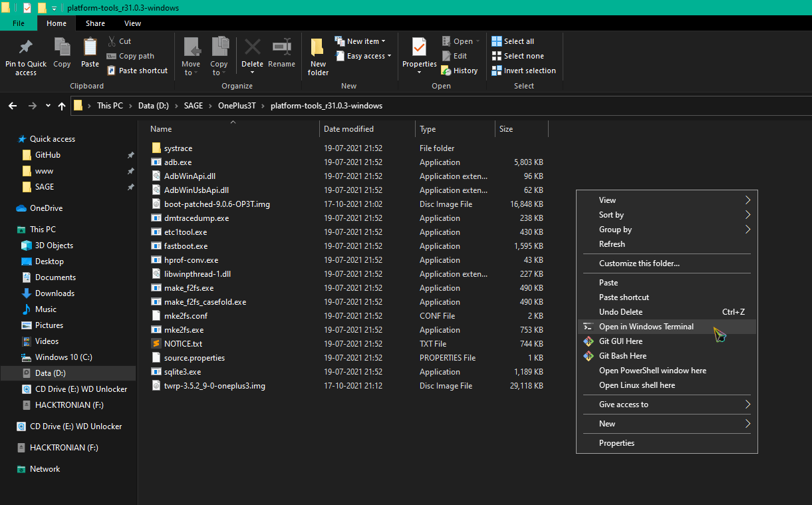The image size is (812, 505).
Task: Click SAGE in the address breadcrumb
Action: tap(194, 106)
